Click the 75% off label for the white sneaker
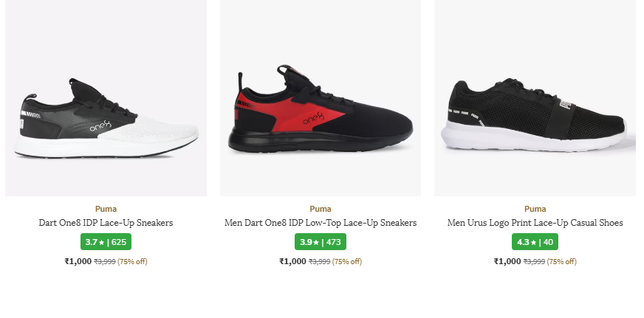The width and height of the screenshot is (644, 318). pos(133,262)
